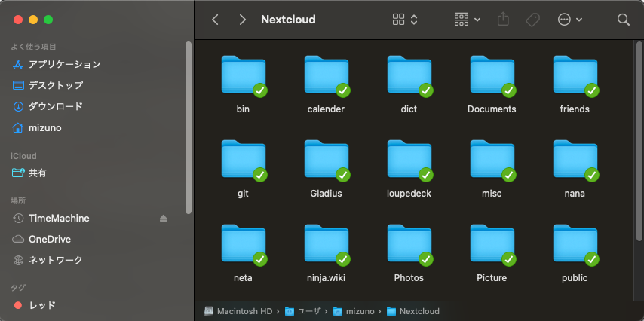
Task: Select the ninja.wiki folder
Action: (x=326, y=245)
